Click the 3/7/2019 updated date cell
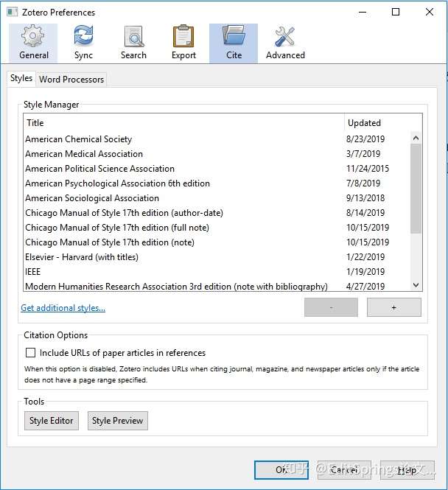Viewport: 448px width, 490px height. [x=363, y=154]
